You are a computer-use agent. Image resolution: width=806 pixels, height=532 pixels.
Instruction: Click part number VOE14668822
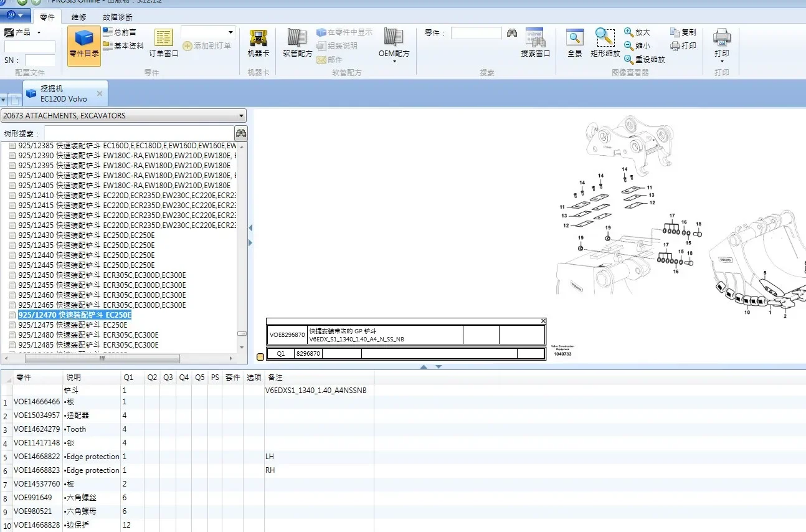pos(37,457)
